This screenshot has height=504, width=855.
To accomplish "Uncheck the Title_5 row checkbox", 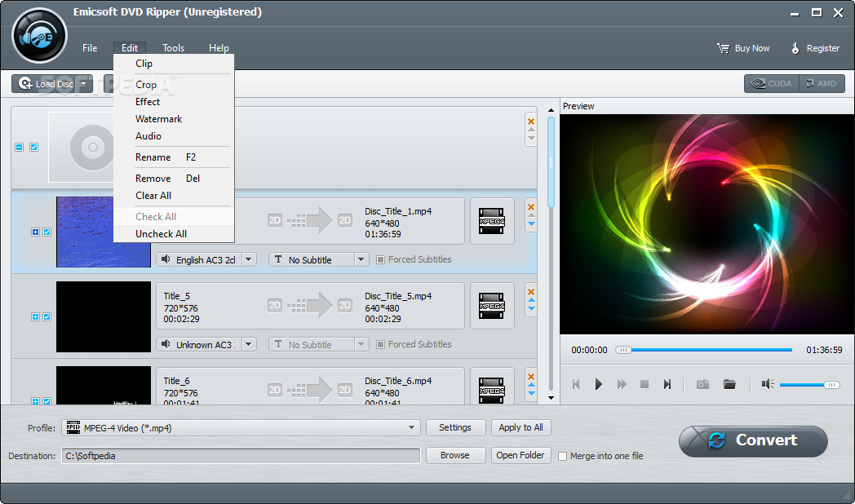I will point(47,316).
